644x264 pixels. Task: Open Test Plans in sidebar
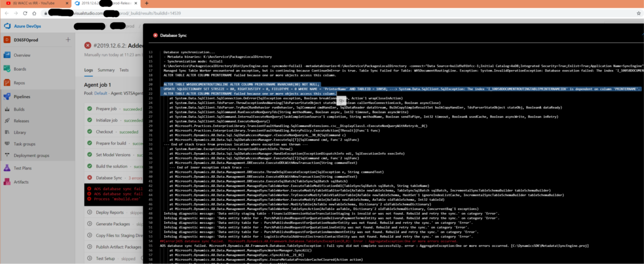click(7, 168)
